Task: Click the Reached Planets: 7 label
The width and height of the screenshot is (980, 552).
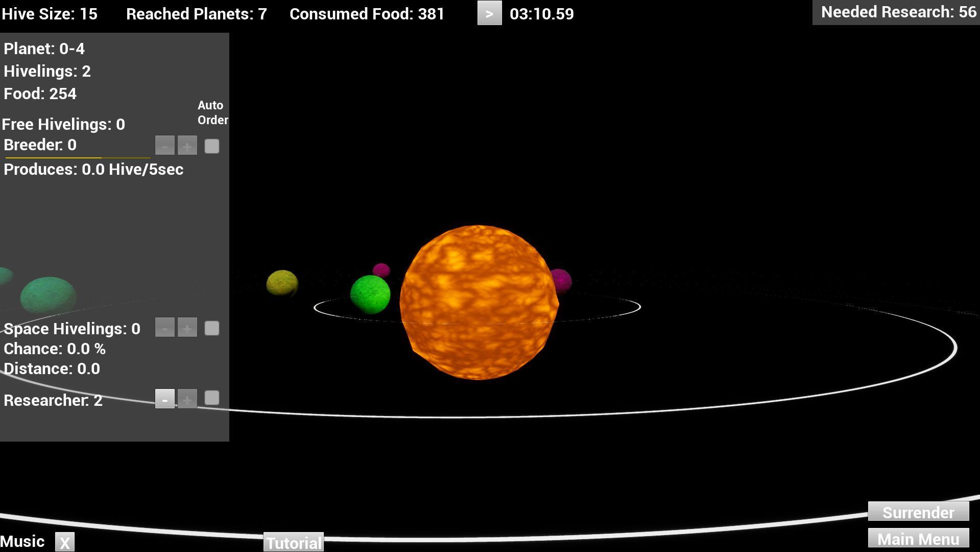Action: click(x=197, y=14)
